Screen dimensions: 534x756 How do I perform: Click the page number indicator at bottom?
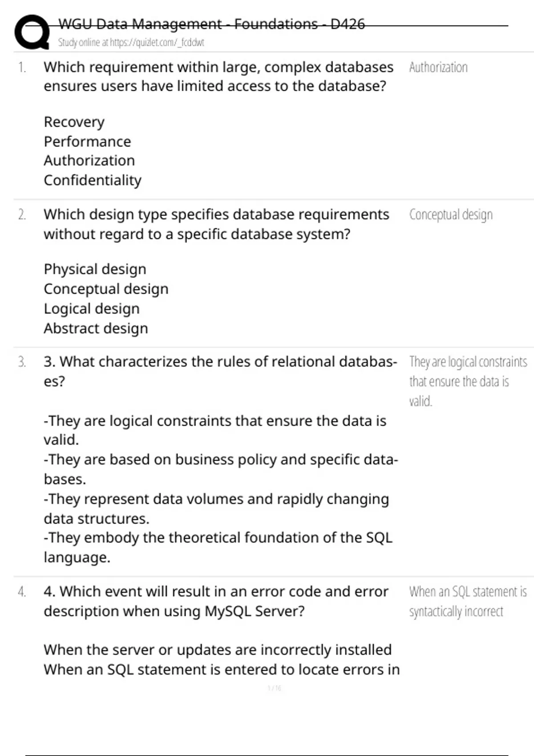274,688
